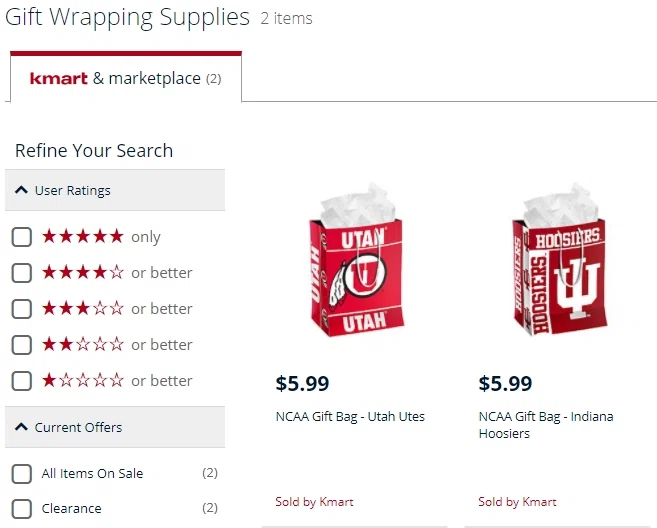Open the Indiana Hoosiers gift bag image
Viewport: 657px width, 528px height.
point(561,263)
